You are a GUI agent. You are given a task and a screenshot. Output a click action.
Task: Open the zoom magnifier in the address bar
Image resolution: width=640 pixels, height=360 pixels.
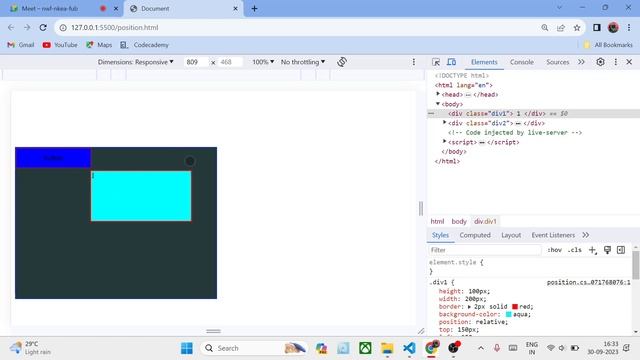coord(544,27)
